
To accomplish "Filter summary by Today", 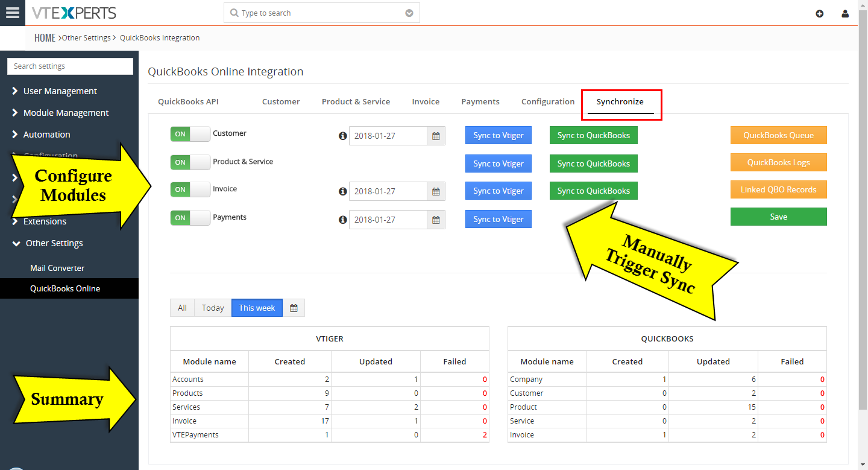I will [213, 308].
